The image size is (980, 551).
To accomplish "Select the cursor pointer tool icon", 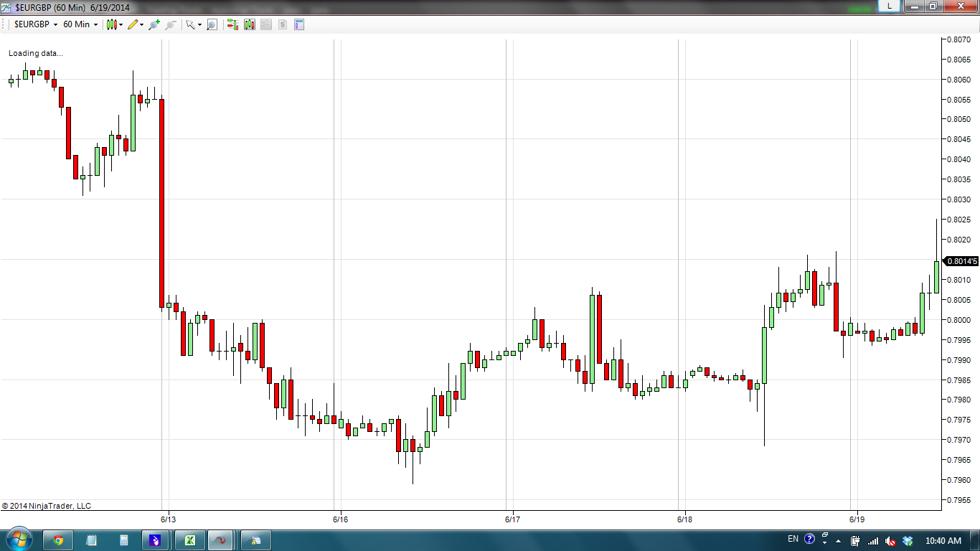I will (190, 24).
